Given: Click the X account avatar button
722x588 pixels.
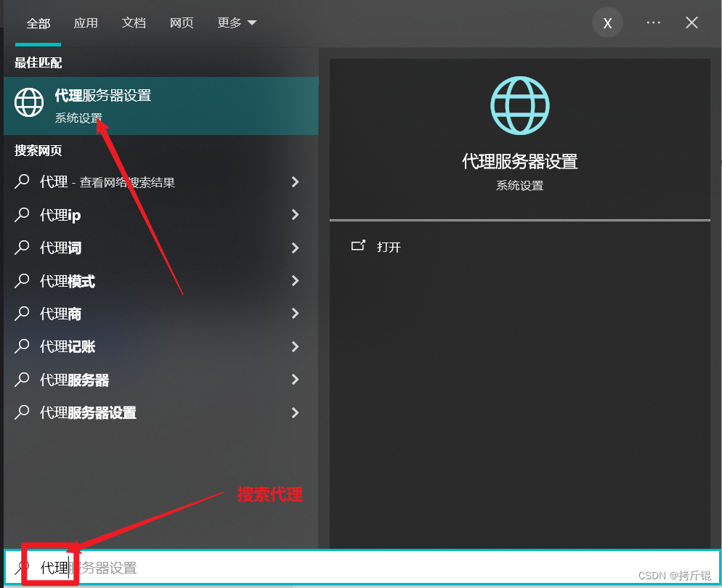Looking at the screenshot, I should [607, 23].
